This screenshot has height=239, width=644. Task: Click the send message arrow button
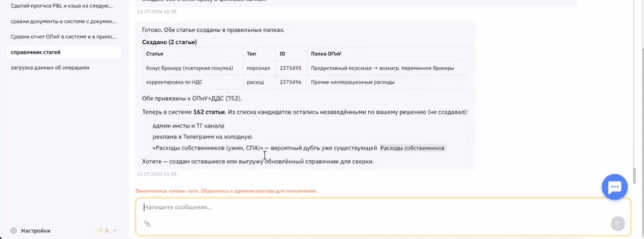(x=618, y=224)
